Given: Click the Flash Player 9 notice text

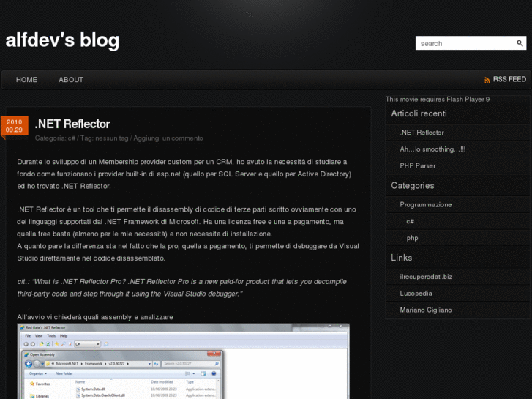Looking at the screenshot, I should tap(438, 99).
